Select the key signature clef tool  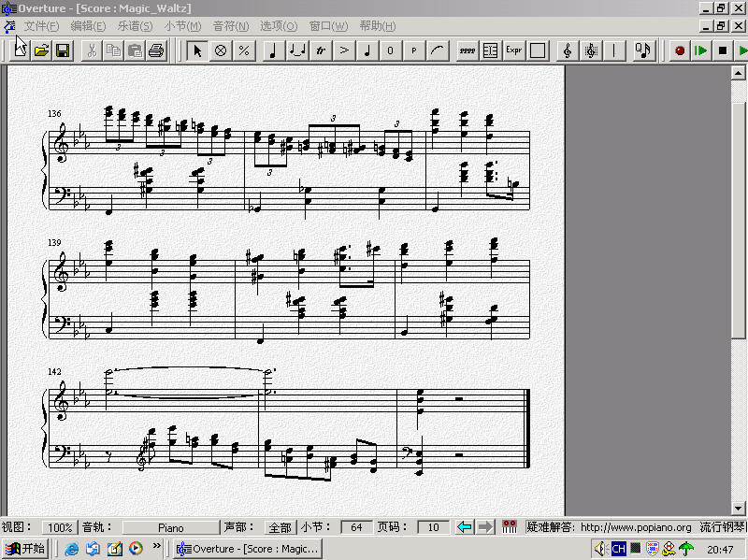click(x=591, y=50)
